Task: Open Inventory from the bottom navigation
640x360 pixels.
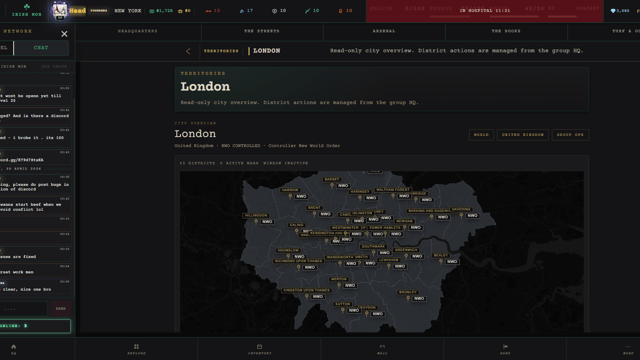Action: click(260, 349)
